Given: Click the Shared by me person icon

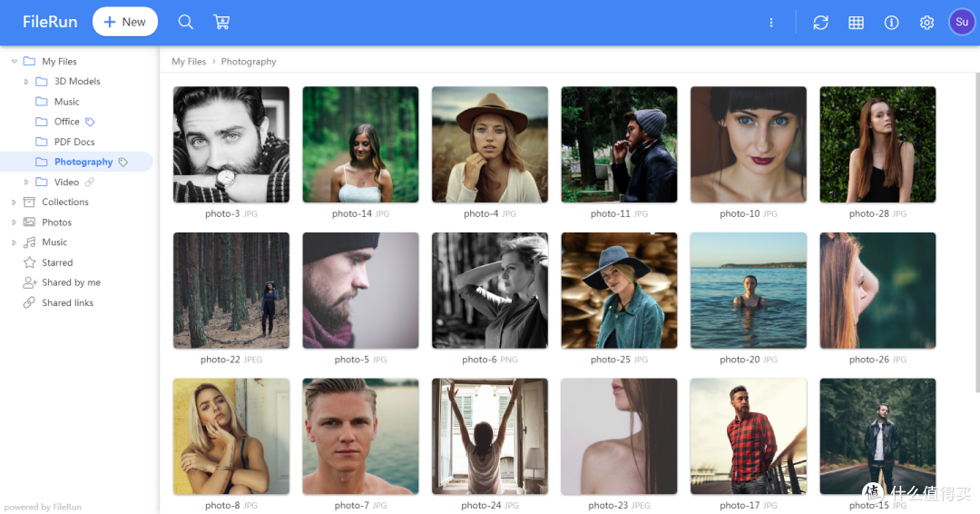Looking at the screenshot, I should point(30,282).
